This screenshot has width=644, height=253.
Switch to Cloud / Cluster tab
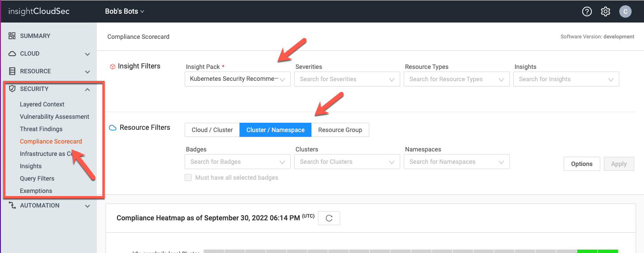click(212, 130)
